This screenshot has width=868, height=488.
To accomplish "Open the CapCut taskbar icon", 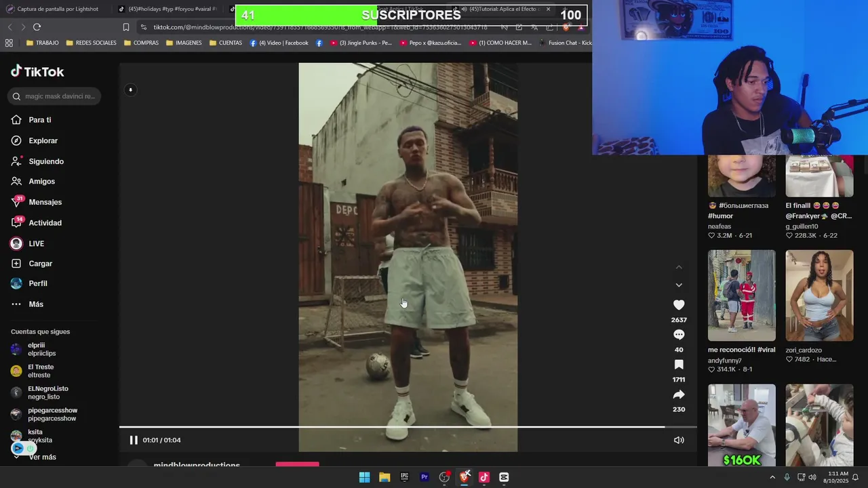I will tap(504, 477).
